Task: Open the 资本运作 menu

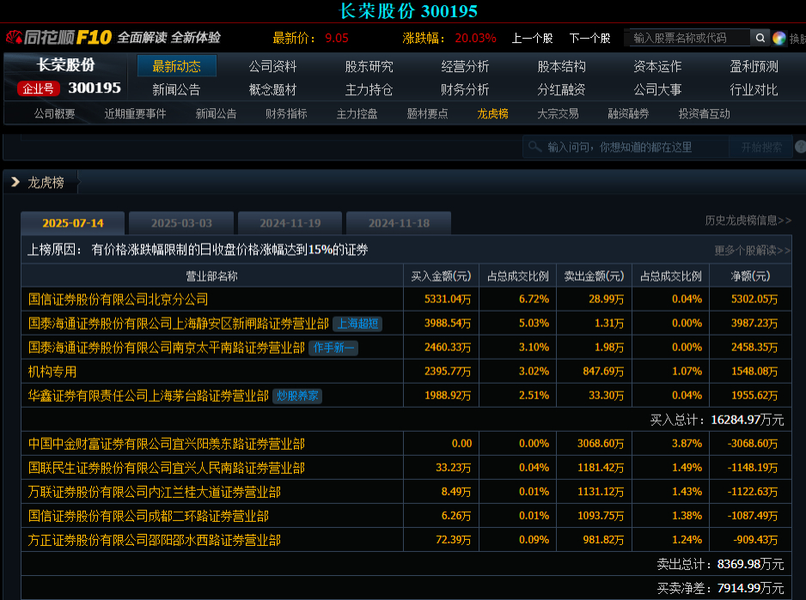Action: tap(657, 66)
